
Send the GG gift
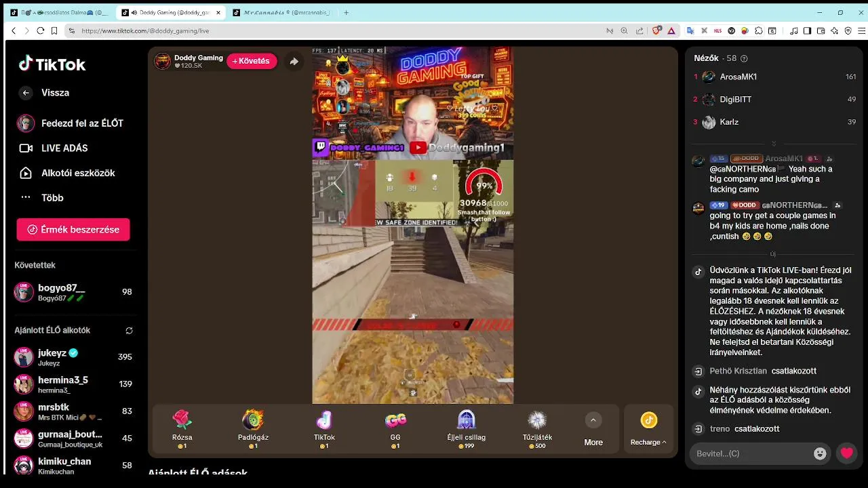coord(395,430)
